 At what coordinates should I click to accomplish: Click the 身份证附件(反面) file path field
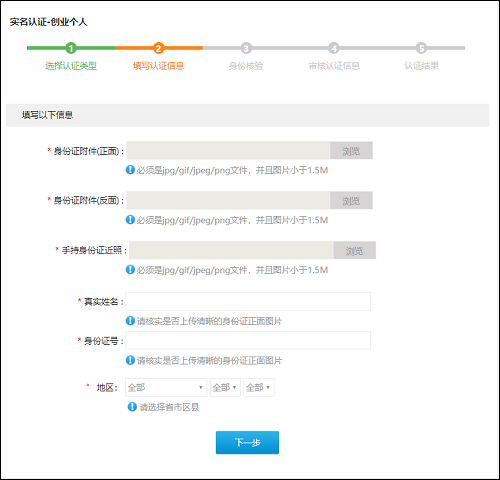pos(228,200)
